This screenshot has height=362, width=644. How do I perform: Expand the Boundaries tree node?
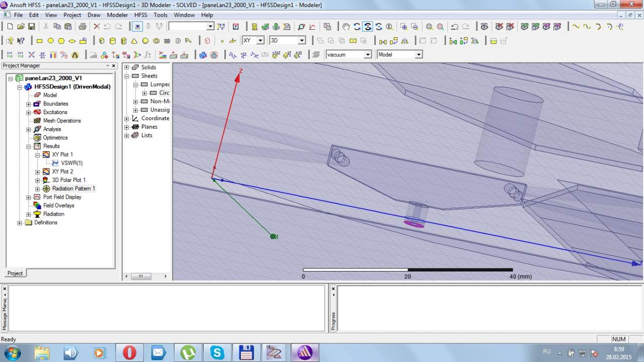coord(29,104)
